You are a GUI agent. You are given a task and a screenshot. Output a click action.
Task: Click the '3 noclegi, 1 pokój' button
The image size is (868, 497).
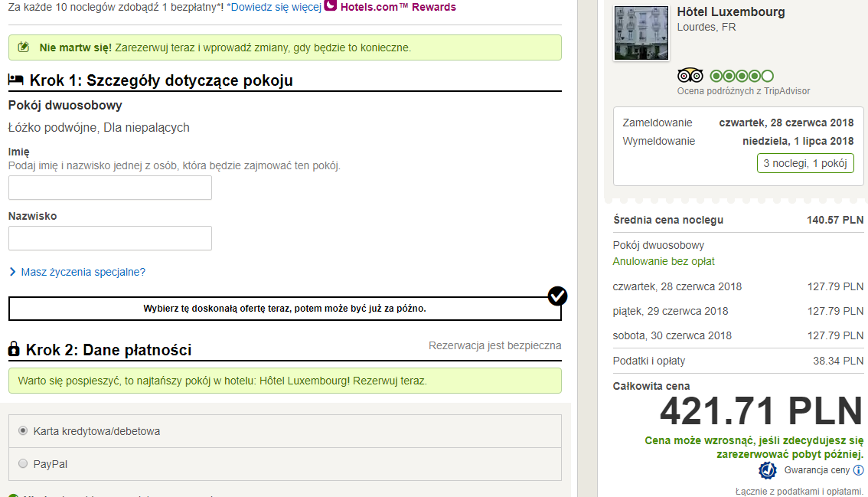(x=805, y=163)
